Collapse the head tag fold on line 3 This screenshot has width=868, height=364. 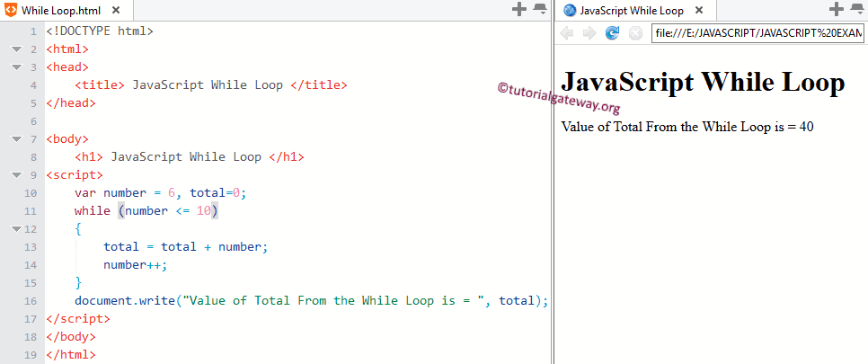(16, 67)
